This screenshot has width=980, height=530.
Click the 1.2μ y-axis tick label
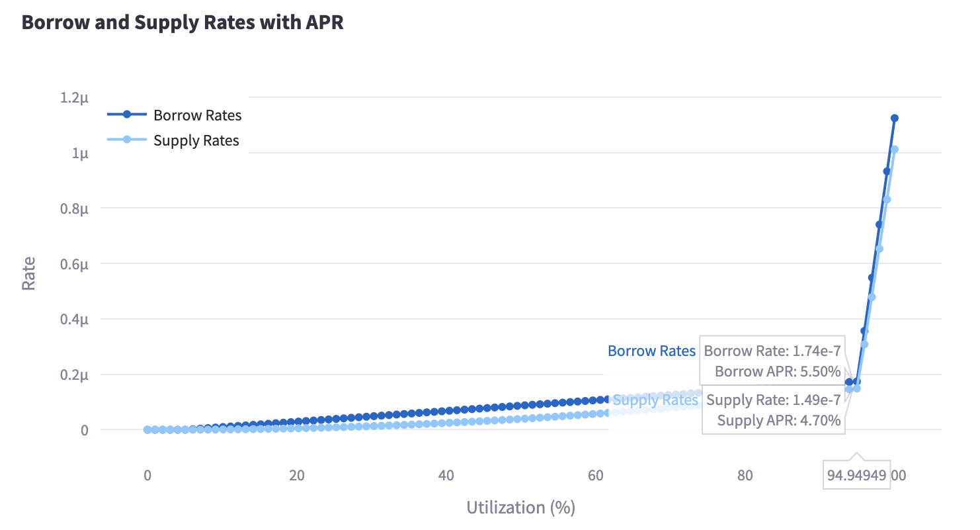click(x=74, y=97)
